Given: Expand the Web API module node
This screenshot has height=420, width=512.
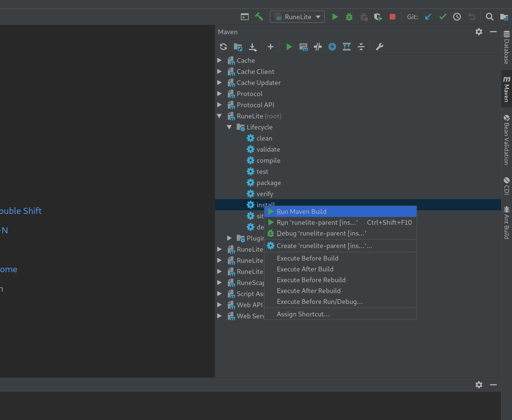Looking at the screenshot, I should coord(219,305).
